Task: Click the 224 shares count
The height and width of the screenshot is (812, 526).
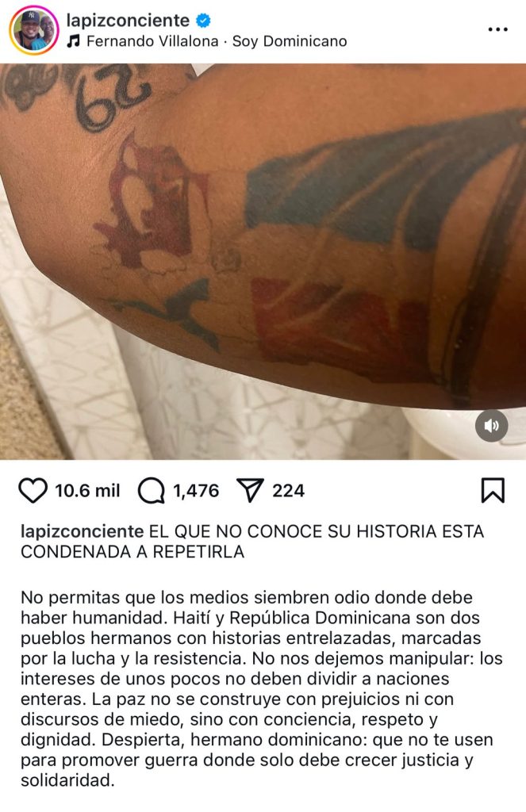Action: pos(289,490)
